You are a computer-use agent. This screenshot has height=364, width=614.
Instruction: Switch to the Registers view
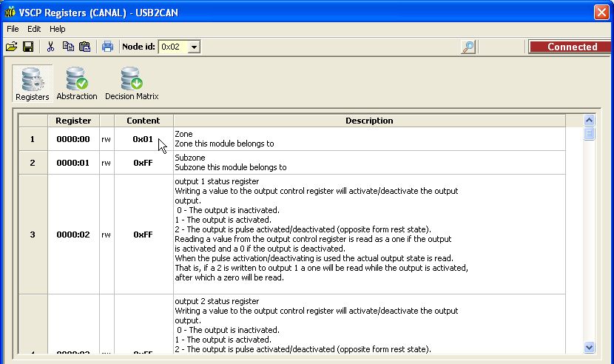[x=33, y=83]
